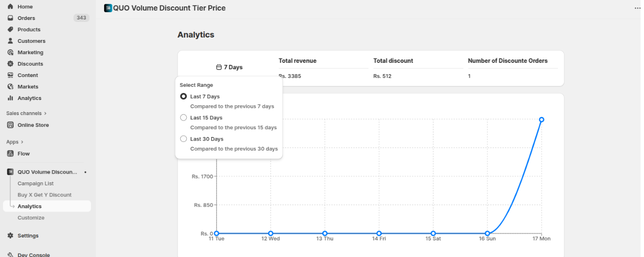Toggle the 7 Days date range dropdown
The image size is (644, 257).
point(229,67)
